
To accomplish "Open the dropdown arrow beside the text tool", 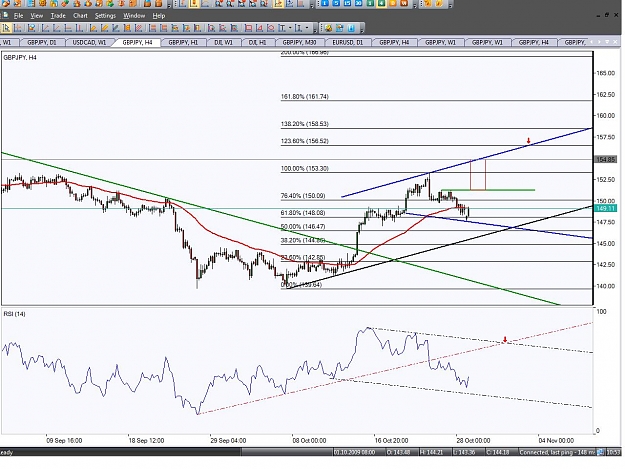I will point(290,28).
